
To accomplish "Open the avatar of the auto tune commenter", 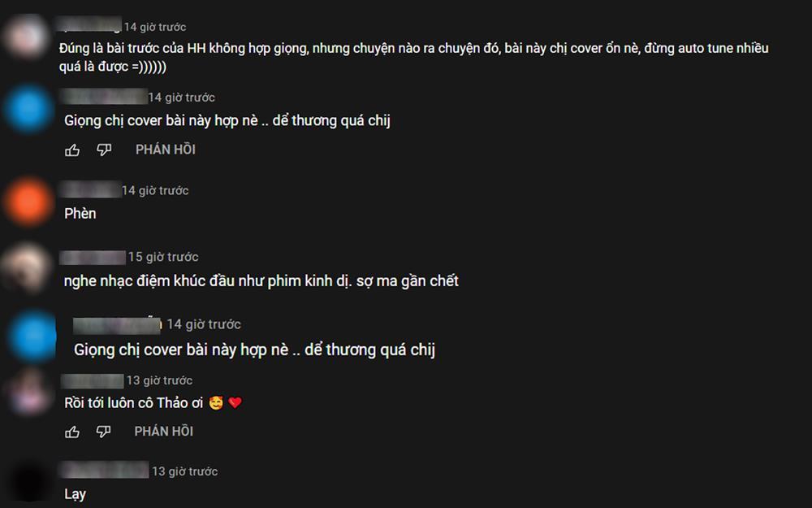I will (x=26, y=37).
